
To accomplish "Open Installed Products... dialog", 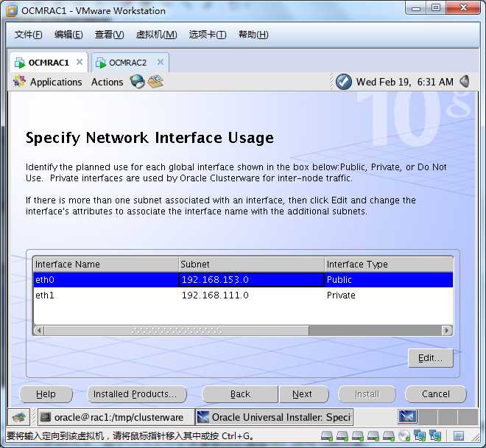I will point(137,394).
